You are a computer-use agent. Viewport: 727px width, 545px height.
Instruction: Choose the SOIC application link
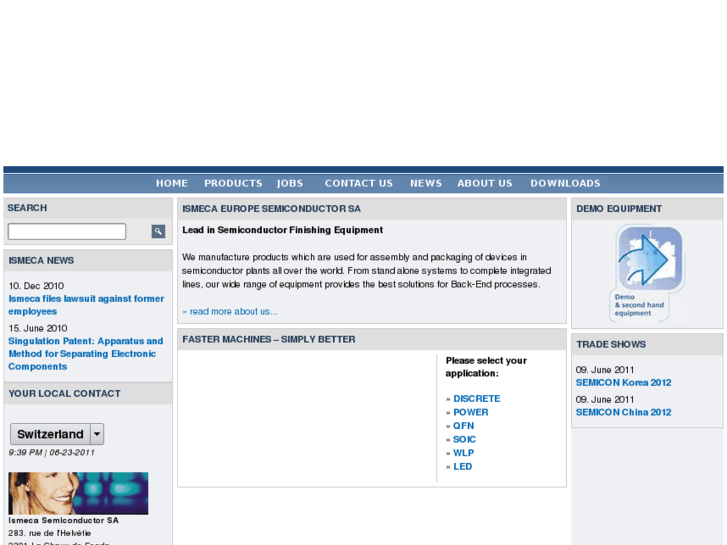[464, 439]
